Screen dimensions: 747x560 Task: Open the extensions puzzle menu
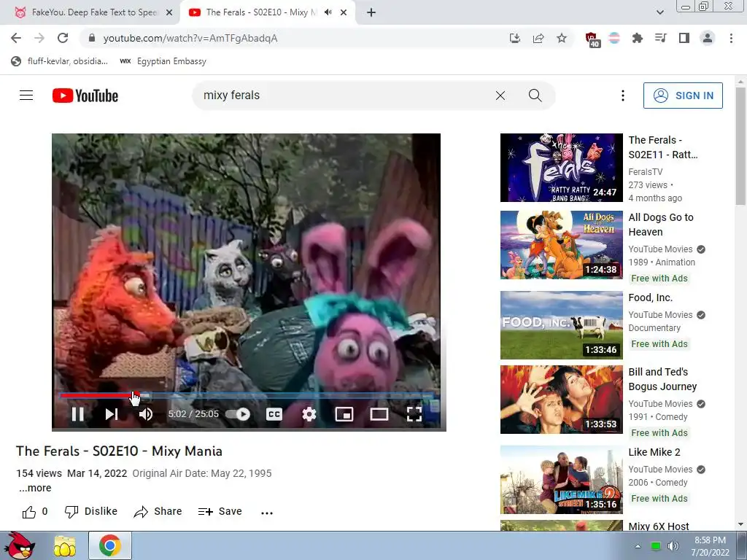(x=637, y=38)
